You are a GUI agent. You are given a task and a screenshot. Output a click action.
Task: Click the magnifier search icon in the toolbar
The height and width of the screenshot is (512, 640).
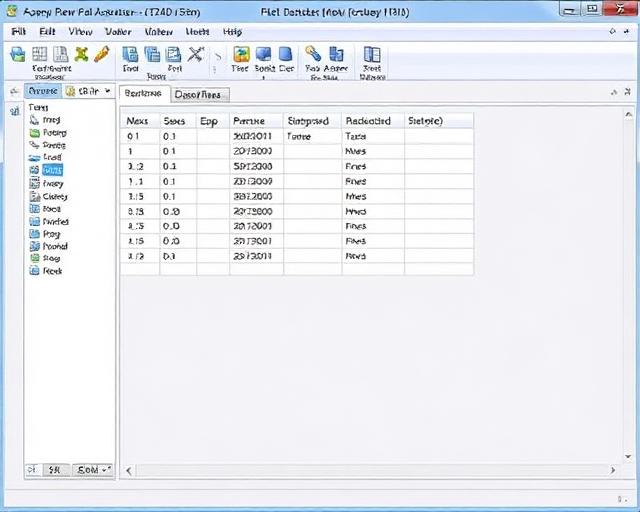tap(313, 54)
